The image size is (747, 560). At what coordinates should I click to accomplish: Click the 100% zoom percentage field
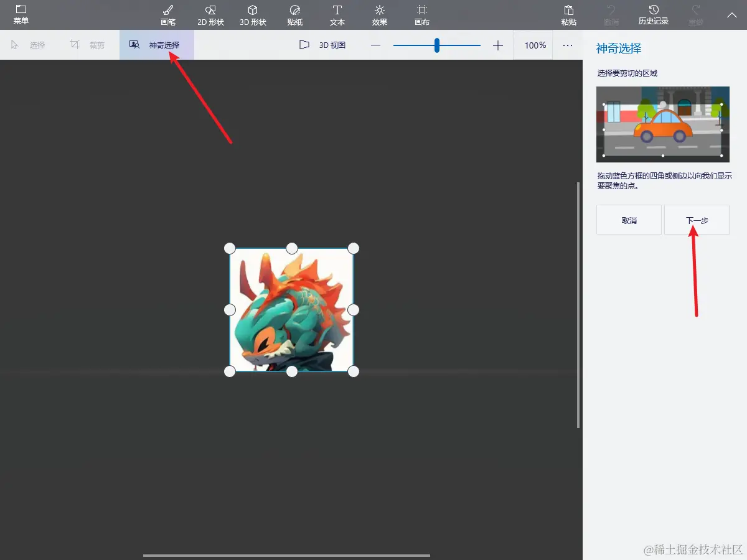[535, 45]
